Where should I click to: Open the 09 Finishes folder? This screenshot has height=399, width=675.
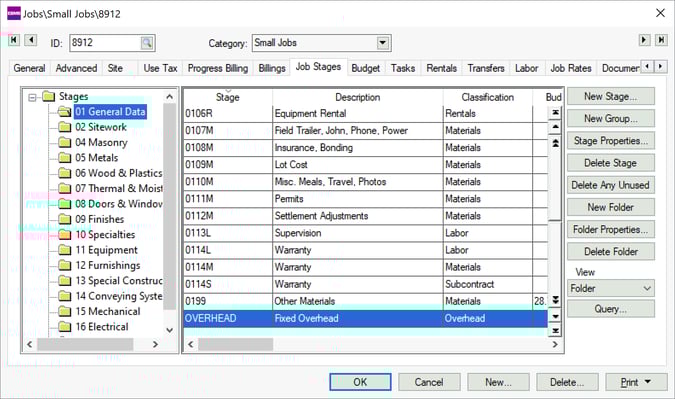tap(99, 219)
